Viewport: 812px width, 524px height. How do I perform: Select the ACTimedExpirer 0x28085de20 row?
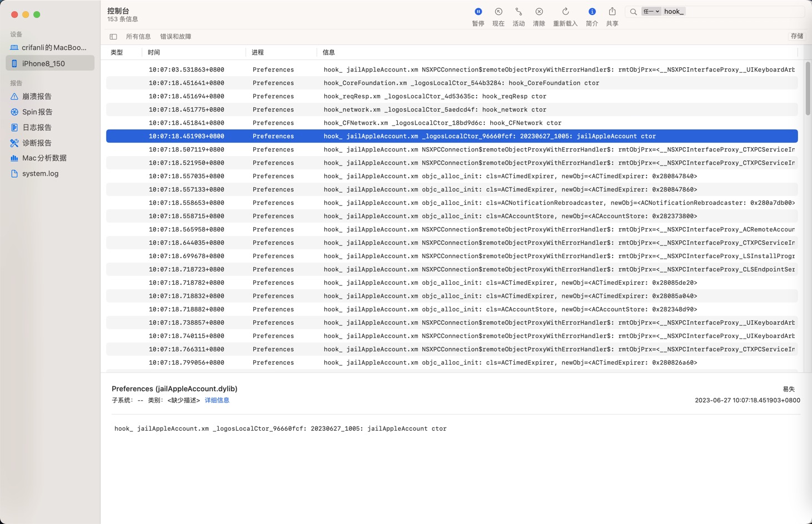(x=452, y=283)
